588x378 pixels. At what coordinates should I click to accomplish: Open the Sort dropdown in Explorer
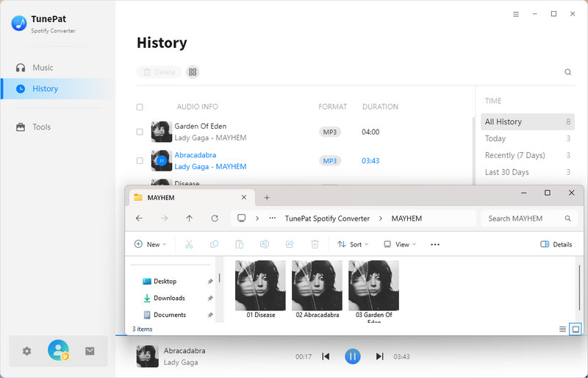click(353, 244)
